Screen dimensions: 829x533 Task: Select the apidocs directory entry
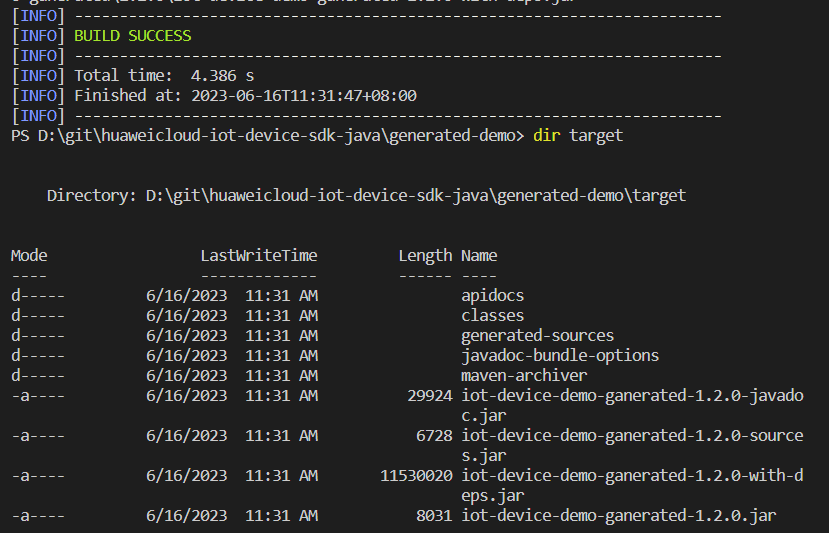click(492, 296)
